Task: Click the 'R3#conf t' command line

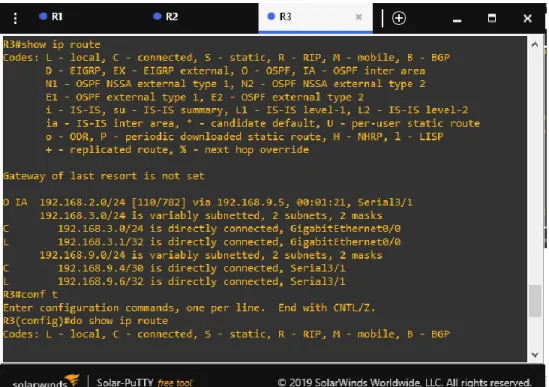Action: (x=30, y=294)
